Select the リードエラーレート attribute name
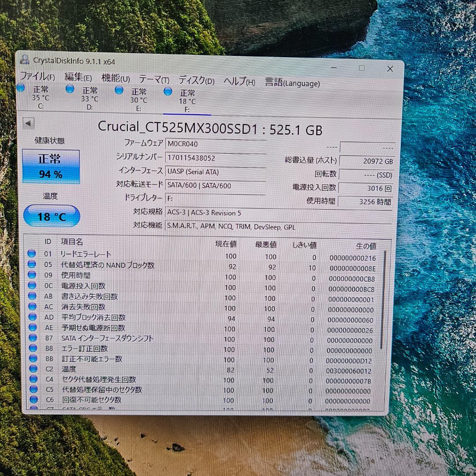The height and width of the screenshot is (476, 476). [86, 254]
